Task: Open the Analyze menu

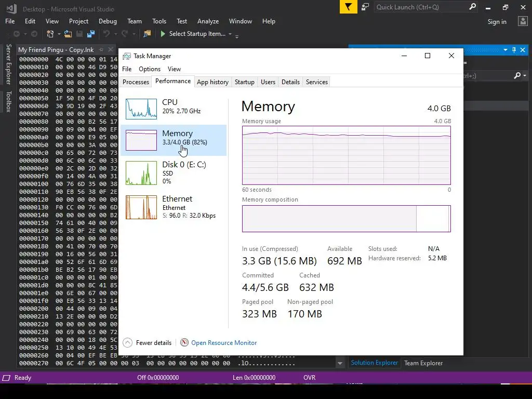Action: tap(208, 21)
